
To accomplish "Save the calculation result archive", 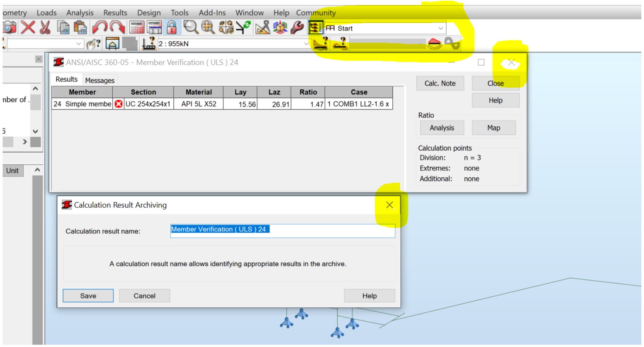I will (88, 296).
